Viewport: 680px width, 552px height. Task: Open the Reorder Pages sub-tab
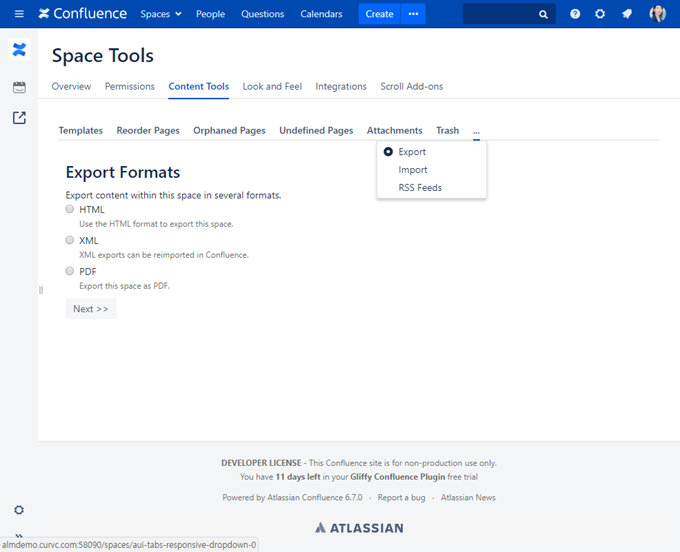(x=148, y=131)
